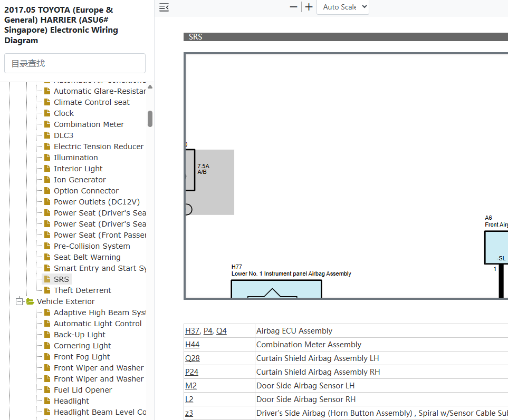The width and height of the screenshot is (508, 420).
Task: Focus the 目录查找 search field
Action: [75, 63]
